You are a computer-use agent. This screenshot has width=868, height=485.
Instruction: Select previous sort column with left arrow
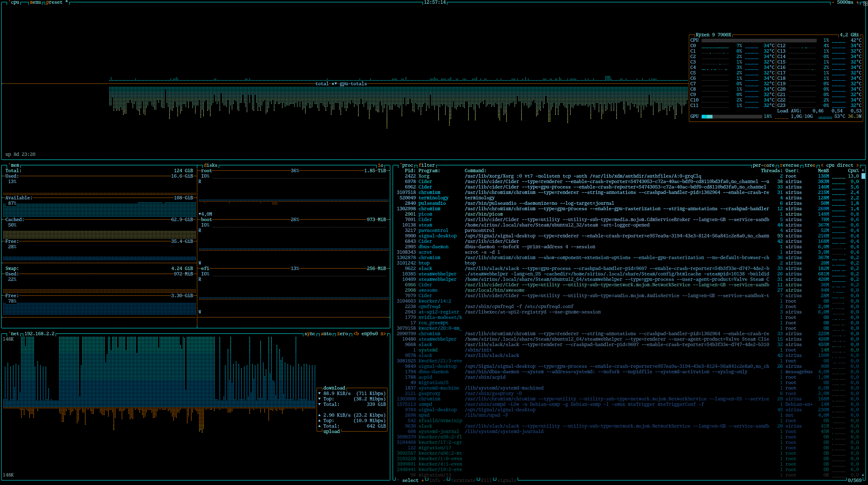(822, 165)
